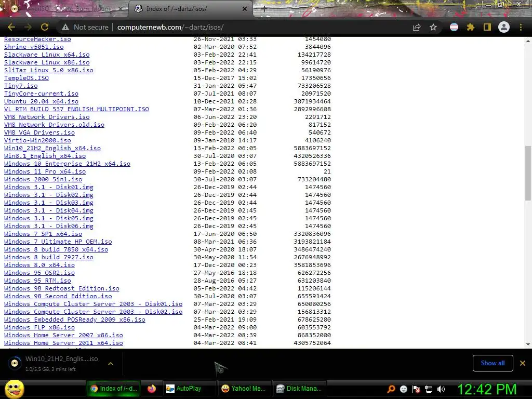Toggle the browser side panel
This screenshot has height=399, width=532.
tap(487, 27)
